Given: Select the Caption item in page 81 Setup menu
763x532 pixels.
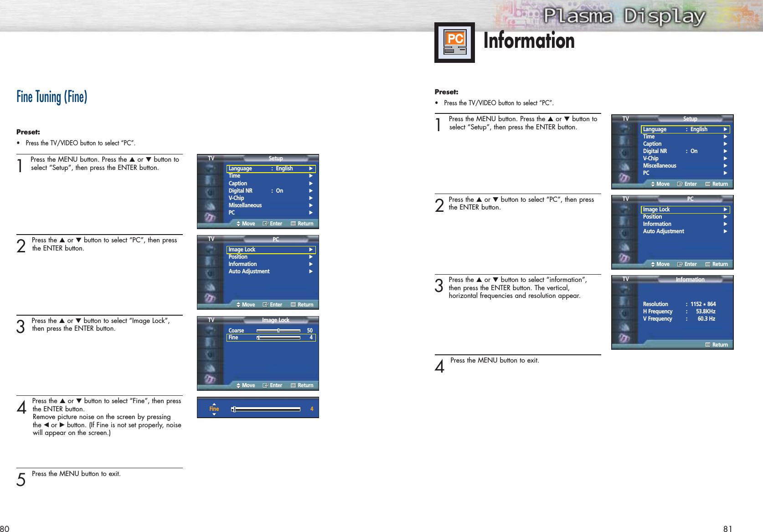Looking at the screenshot, I should pos(652,144).
